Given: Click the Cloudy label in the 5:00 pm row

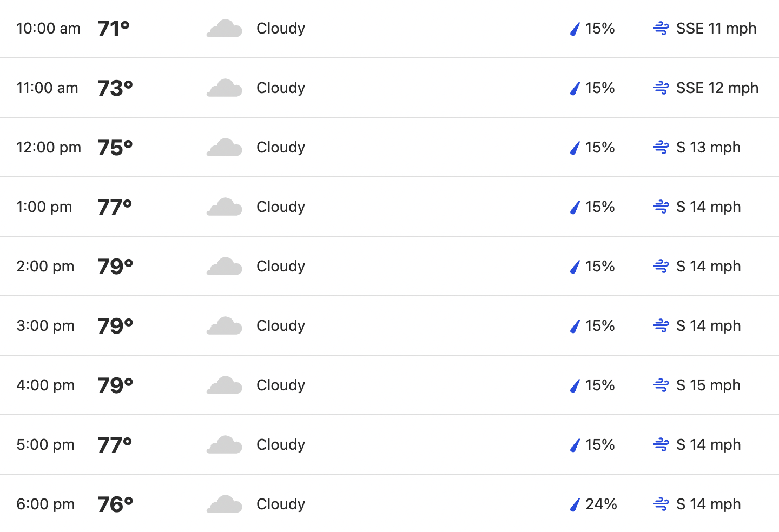Looking at the screenshot, I should click(x=281, y=444).
